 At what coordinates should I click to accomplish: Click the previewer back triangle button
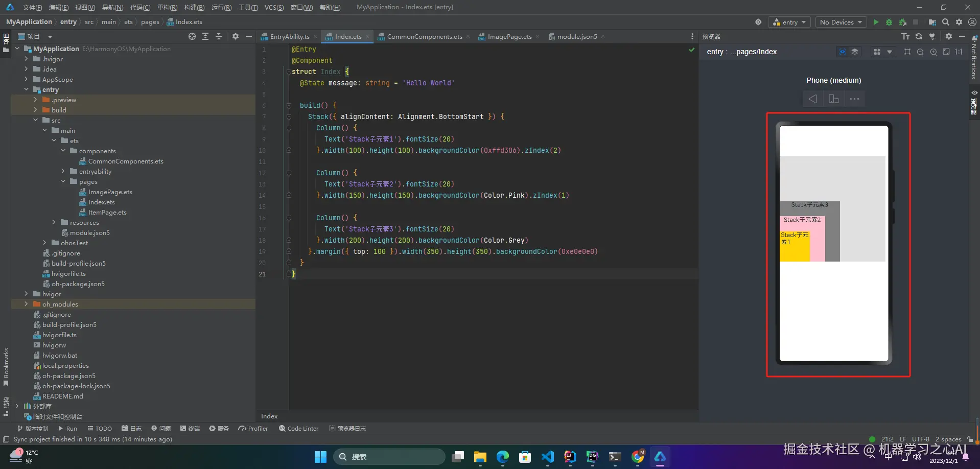pos(812,99)
